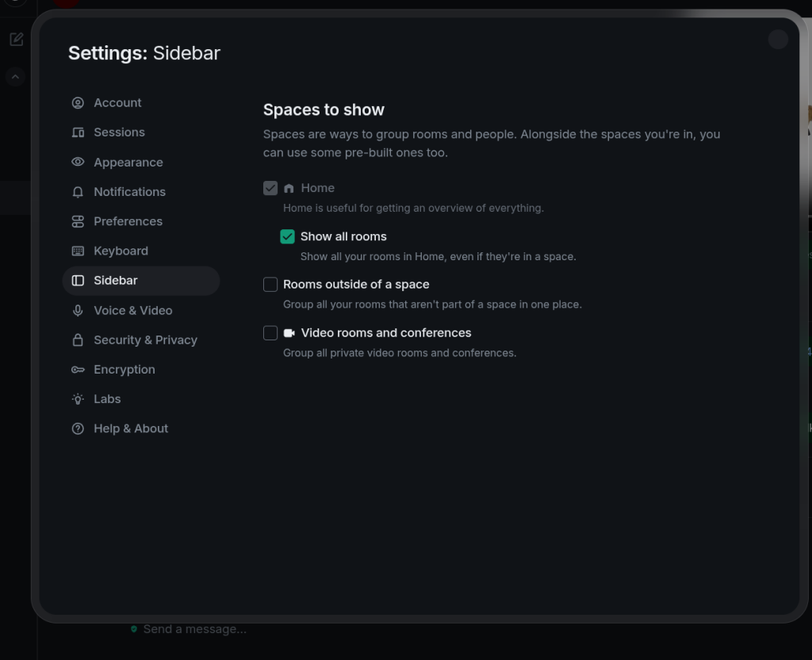The image size is (812, 660).
Task: Click the Labs lightbulb icon
Action: coord(78,399)
